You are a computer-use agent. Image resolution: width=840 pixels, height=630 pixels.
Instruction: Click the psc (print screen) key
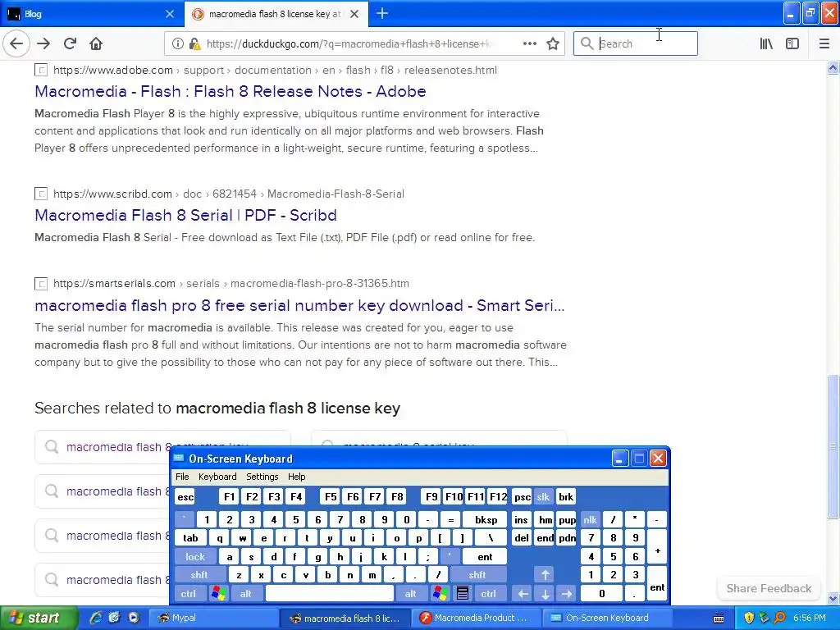coord(522,496)
